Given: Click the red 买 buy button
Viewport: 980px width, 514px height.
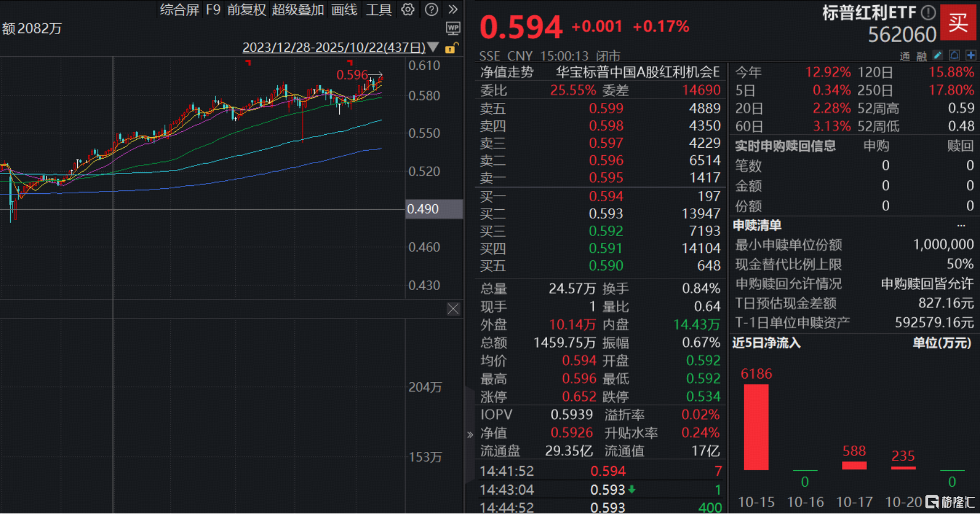Looking at the screenshot, I should (958, 23).
